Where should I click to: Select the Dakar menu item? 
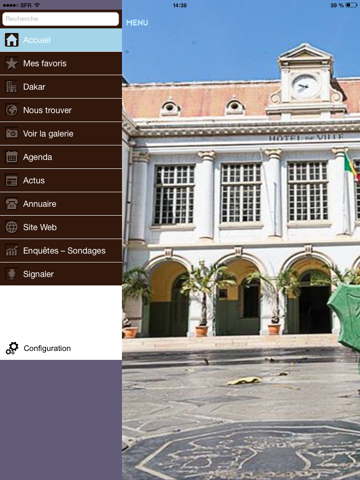point(61,87)
